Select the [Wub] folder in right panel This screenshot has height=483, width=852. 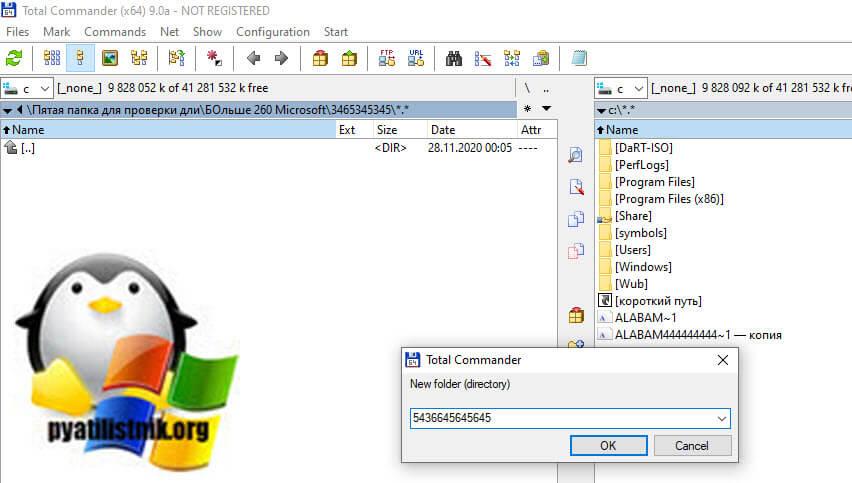pos(631,284)
